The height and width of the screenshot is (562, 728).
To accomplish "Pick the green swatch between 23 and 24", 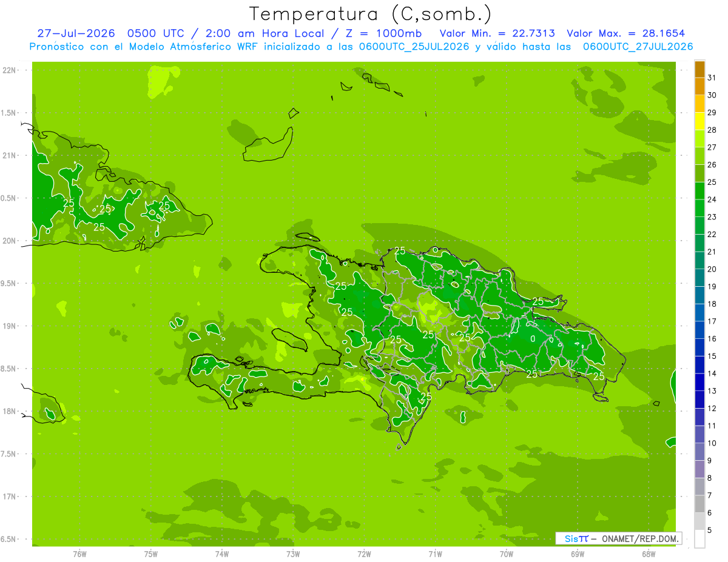I will (699, 209).
